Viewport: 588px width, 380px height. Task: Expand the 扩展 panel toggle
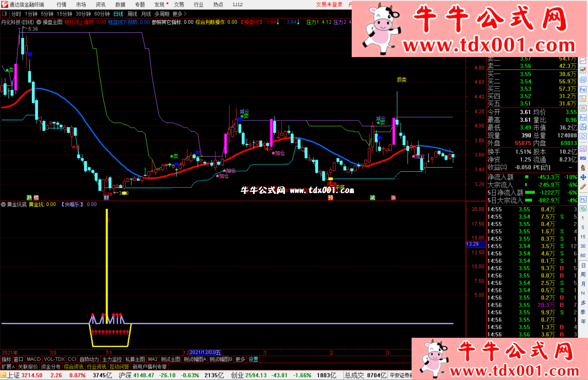(8, 367)
